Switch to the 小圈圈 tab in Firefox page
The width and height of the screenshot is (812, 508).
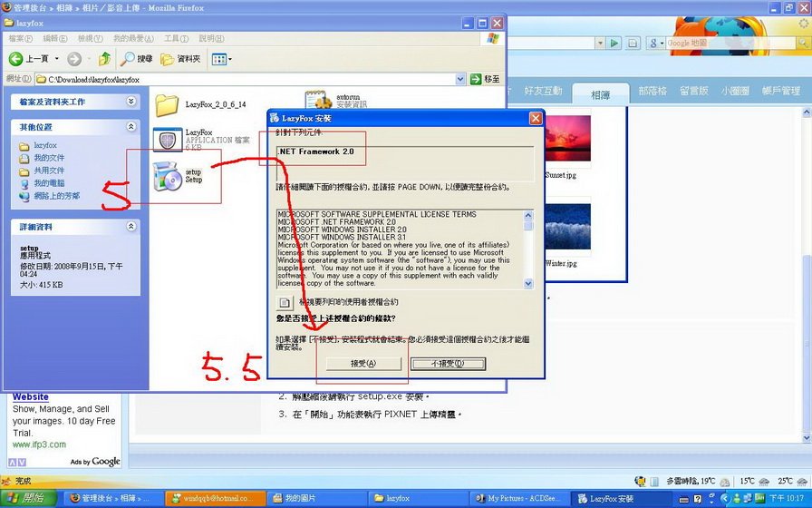coord(735,92)
